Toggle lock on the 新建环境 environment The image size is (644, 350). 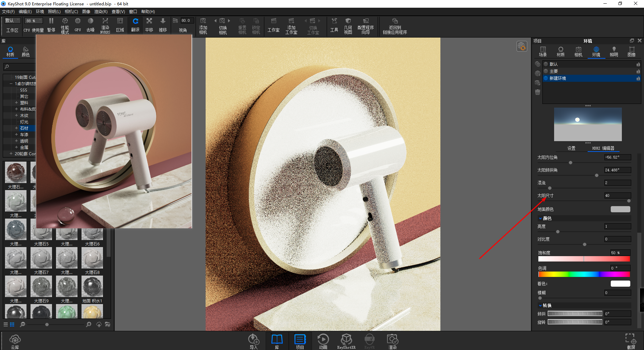638,78
